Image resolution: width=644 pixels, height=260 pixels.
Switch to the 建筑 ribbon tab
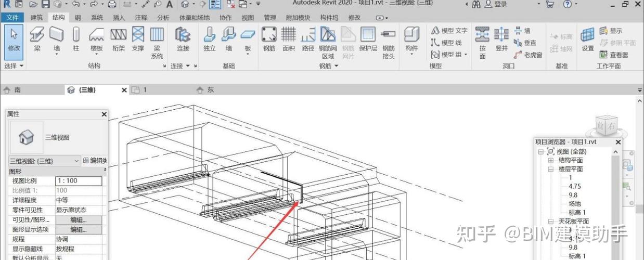click(37, 18)
